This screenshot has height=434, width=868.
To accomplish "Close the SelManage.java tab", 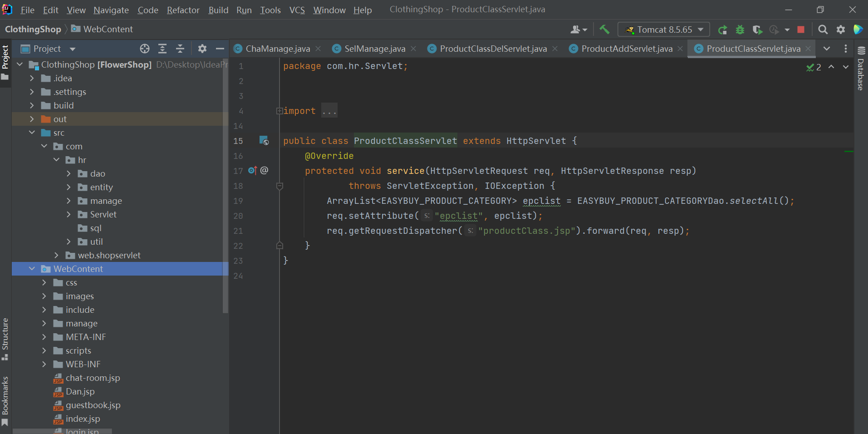I will pyautogui.click(x=413, y=49).
